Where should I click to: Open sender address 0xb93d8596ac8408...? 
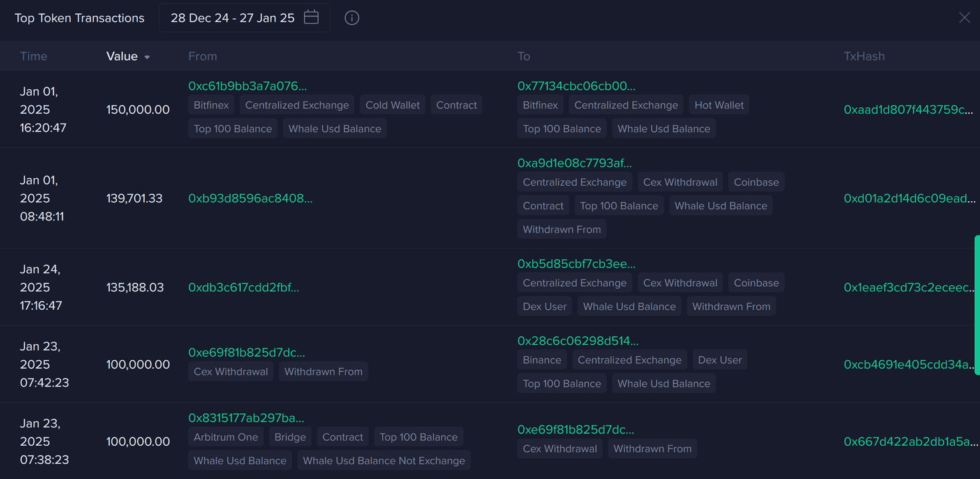tap(250, 199)
